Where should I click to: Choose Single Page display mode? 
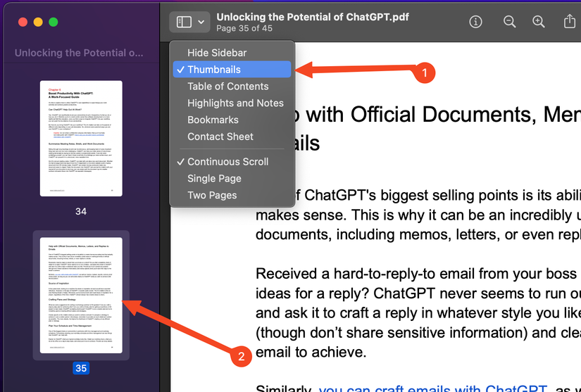click(x=232, y=179)
